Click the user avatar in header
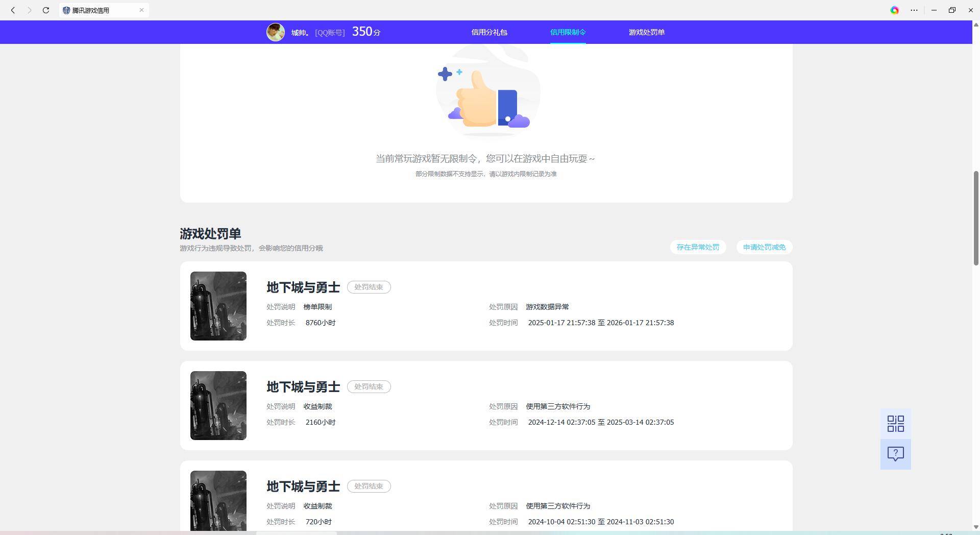The image size is (980, 535). 275,32
